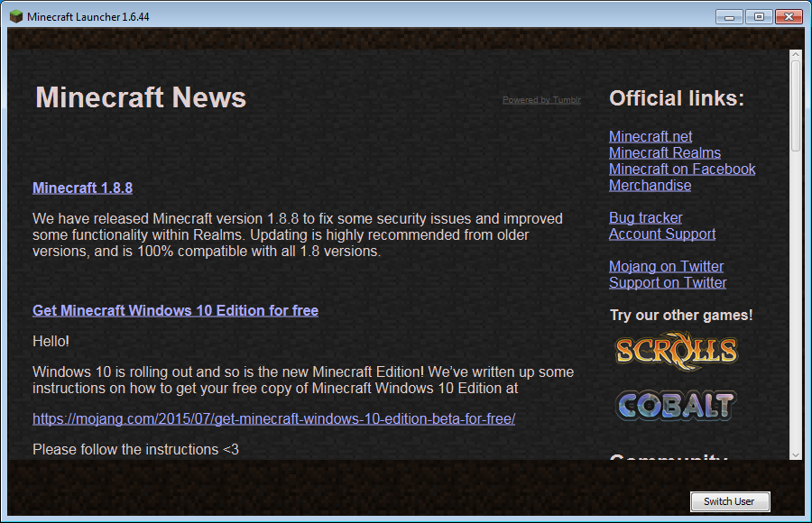Maximize the Minecraft Launcher window
The height and width of the screenshot is (523, 812).
pos(759,16)
